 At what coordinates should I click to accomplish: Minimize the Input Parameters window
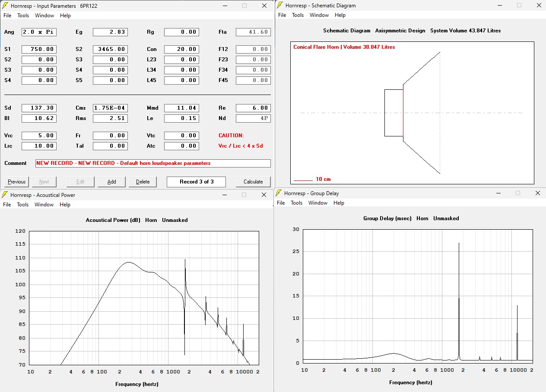[225, 6]
